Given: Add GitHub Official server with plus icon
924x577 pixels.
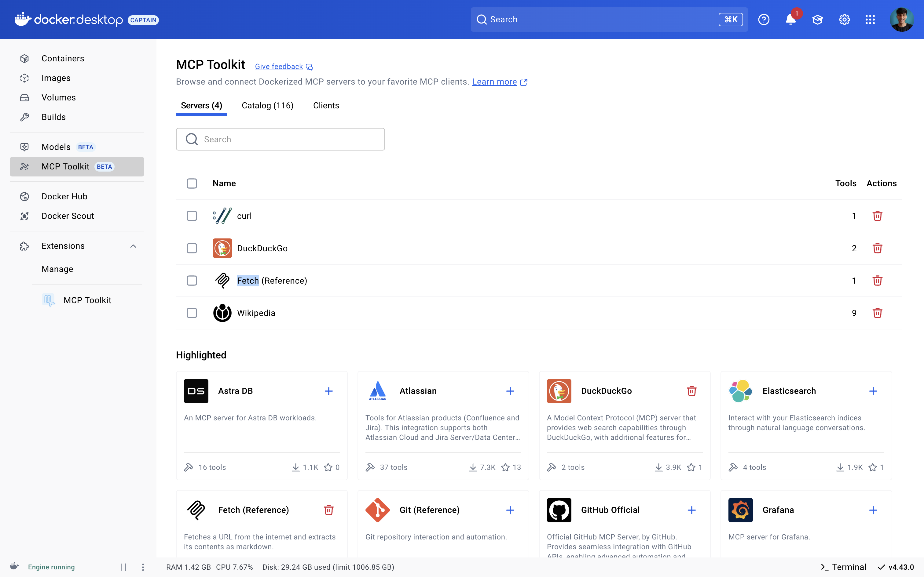Looking at the screenshot, I should (691, 510).
